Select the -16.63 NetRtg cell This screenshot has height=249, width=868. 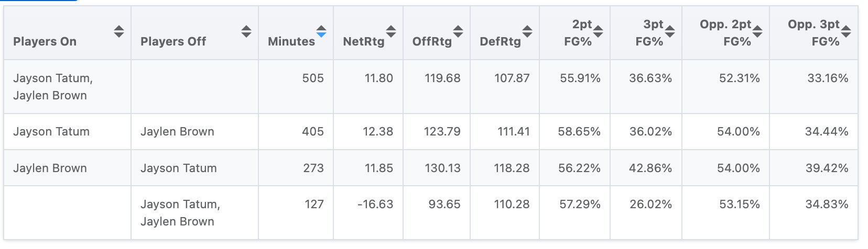375,205
